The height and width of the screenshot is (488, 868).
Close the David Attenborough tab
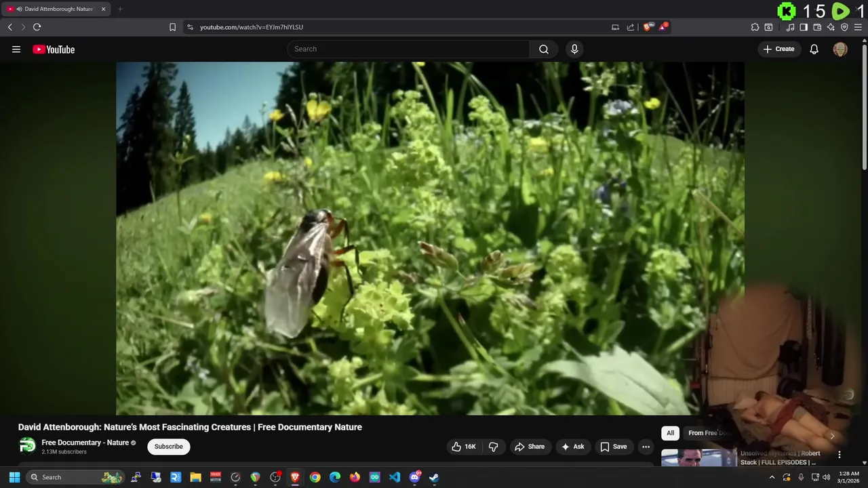tap(104, 9)
